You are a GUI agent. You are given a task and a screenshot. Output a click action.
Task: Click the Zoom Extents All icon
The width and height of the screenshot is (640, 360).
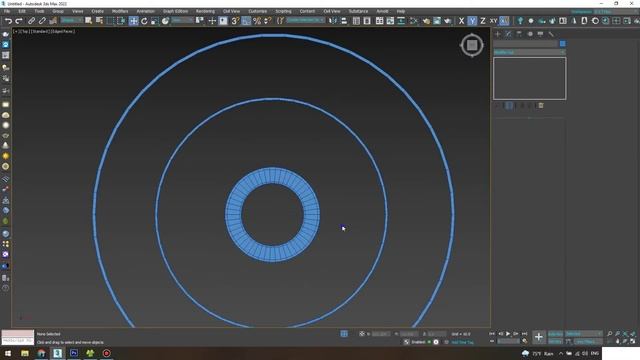point(633,334)
